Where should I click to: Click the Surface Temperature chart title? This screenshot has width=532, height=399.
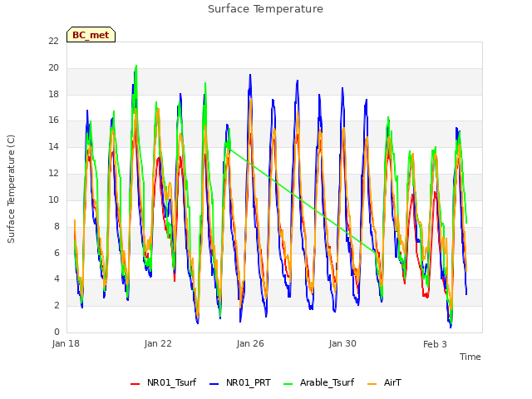[265, 9]
